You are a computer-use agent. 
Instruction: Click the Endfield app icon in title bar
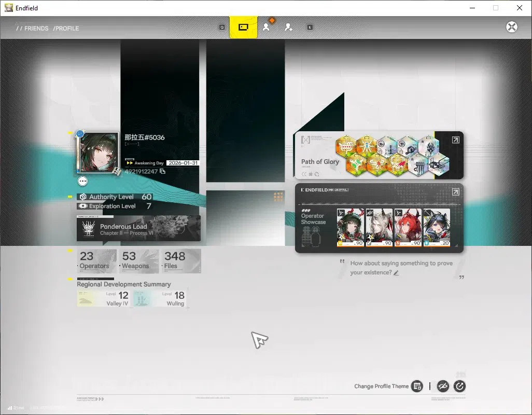click(8, 8)
